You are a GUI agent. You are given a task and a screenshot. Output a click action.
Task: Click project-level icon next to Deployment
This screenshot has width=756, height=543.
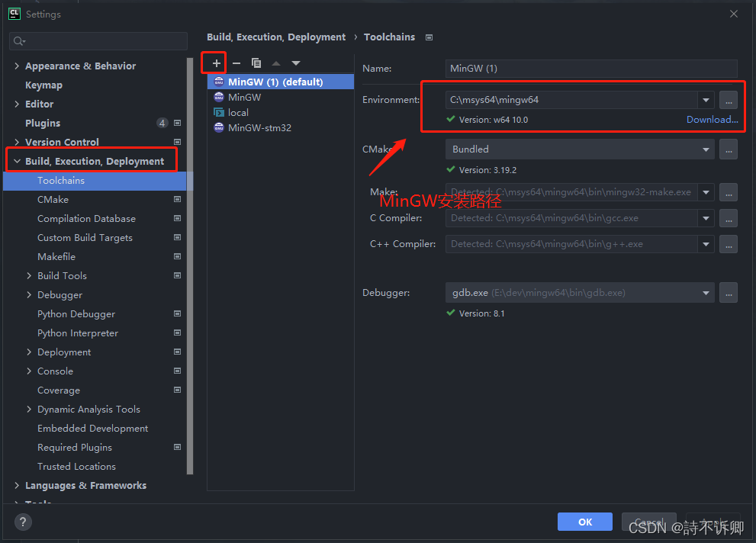point(178,352)
